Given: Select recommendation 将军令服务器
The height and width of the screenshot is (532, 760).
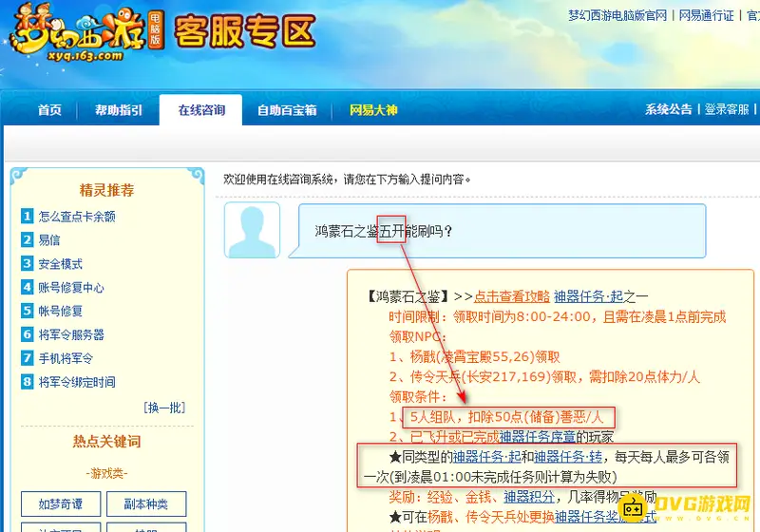Looking at the screenshot, I should 71,334.
